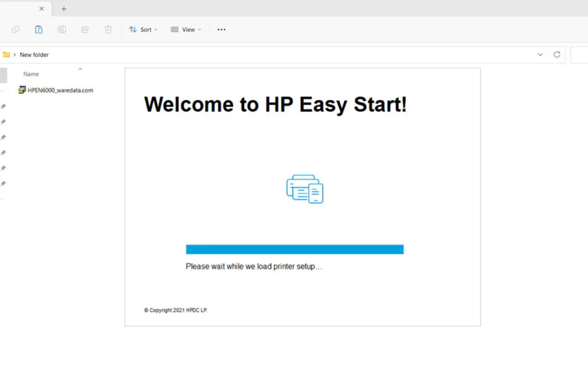Select New folder in the breadcrumb
The height and width of the screenshot is (392, 588).
(x=34, y=55)
